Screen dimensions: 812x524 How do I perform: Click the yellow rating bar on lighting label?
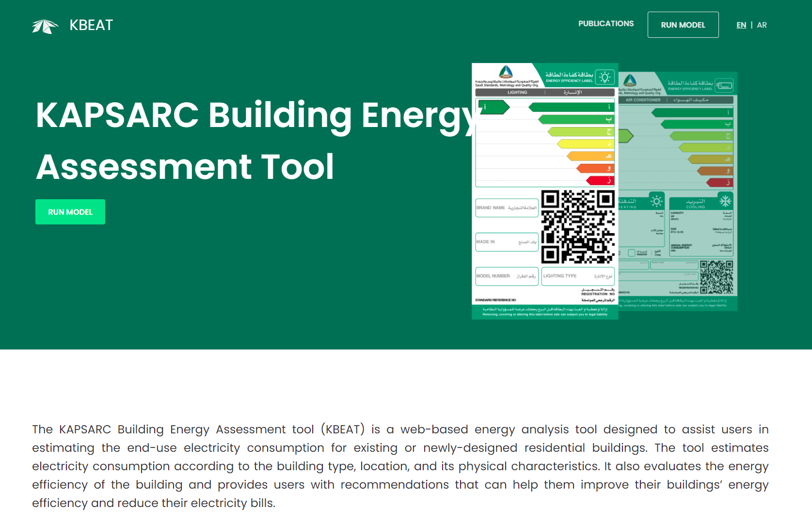pyautogui.click(x=586, y=143)
